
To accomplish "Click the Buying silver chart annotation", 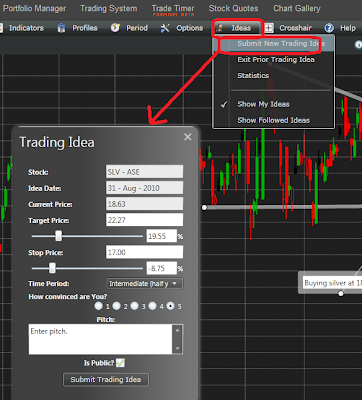I will 330,283.
